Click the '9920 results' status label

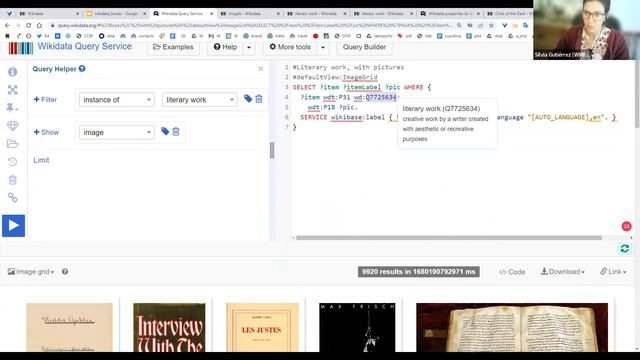point(418,272)
